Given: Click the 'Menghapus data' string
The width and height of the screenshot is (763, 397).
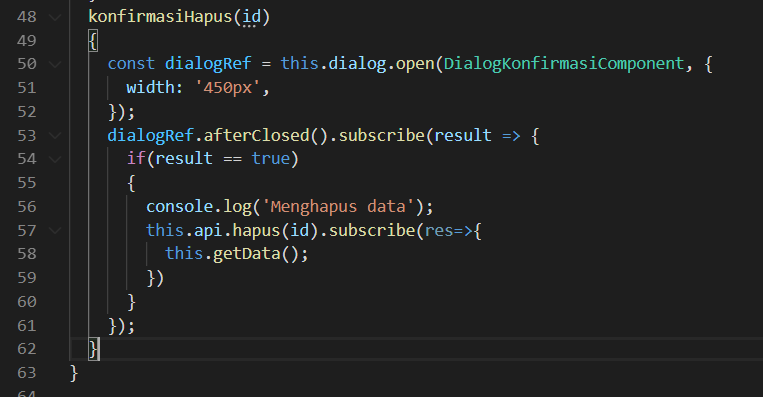Looking at the screenshot, I should tap(338, 207).
